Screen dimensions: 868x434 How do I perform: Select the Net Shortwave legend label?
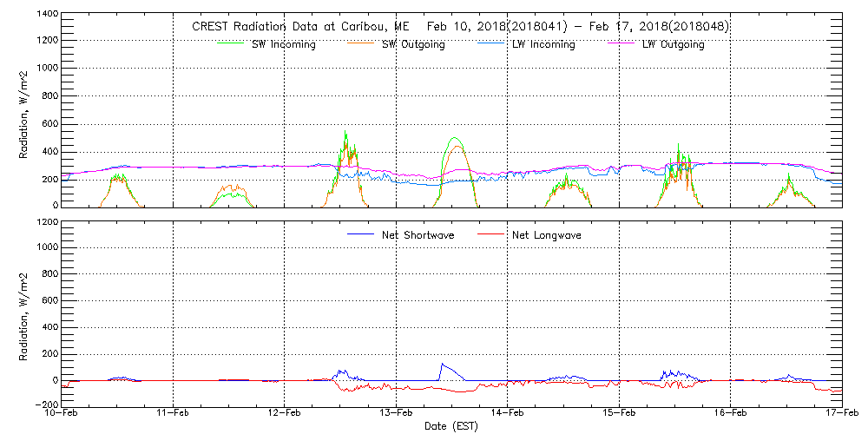[419, 234]
